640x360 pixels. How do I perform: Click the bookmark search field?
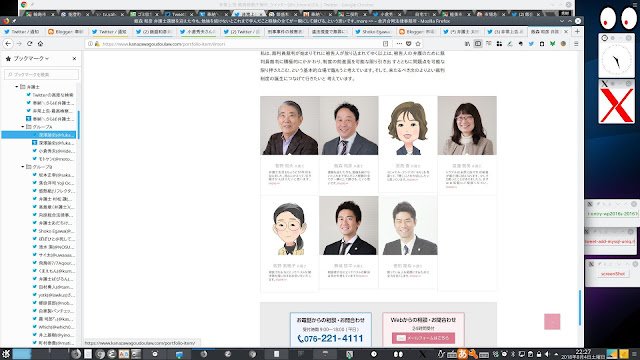pos(41,74)
